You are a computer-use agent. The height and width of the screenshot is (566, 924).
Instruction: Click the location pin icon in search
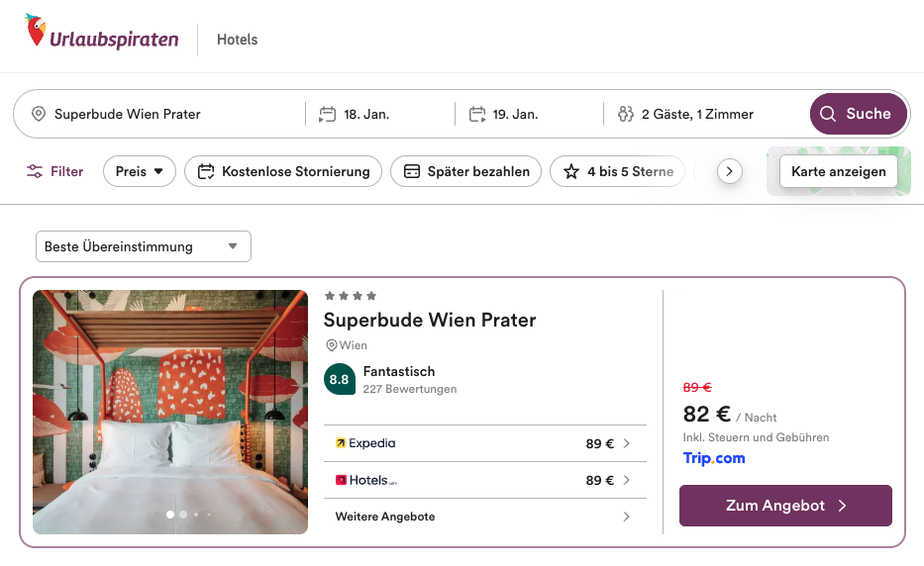39,114
